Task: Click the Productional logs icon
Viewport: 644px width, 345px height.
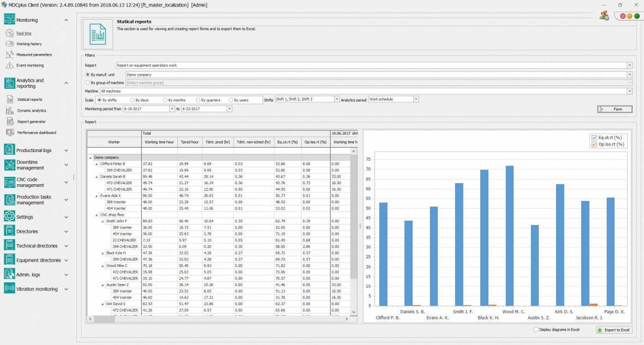Action: click(x=9, y=150)
